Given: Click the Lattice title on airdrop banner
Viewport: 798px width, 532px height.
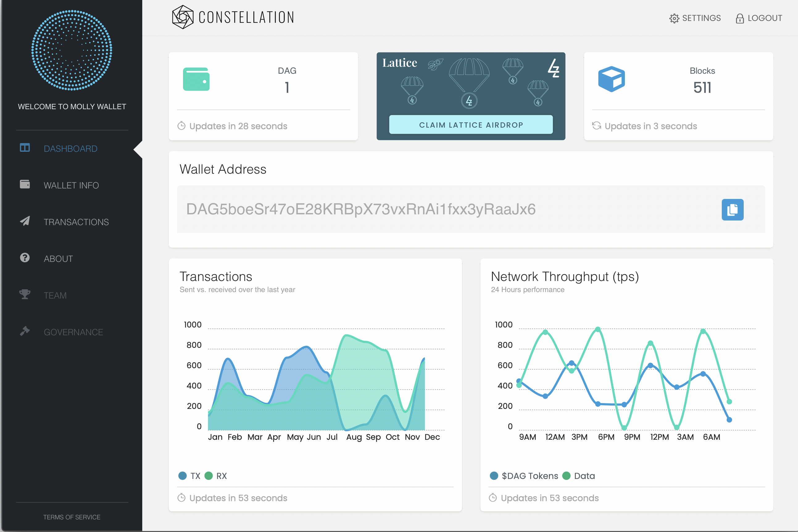Looking at the screenshot, I should click(400, 63).
